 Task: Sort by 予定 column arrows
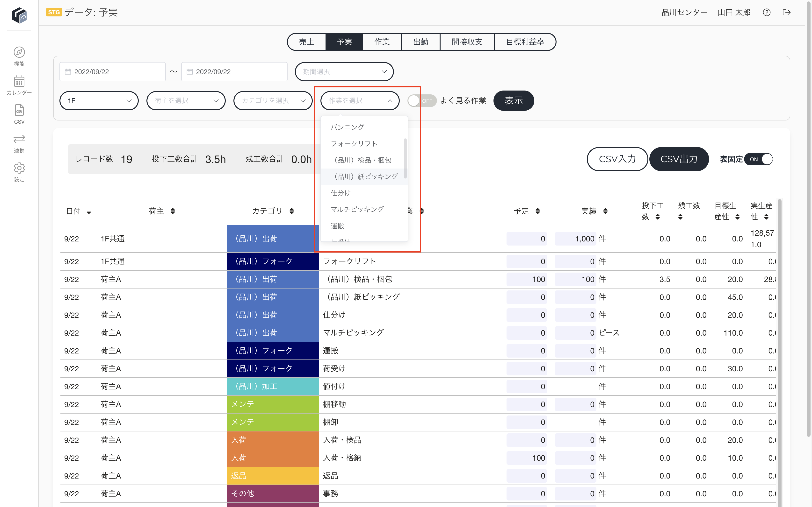click(537, 211)
